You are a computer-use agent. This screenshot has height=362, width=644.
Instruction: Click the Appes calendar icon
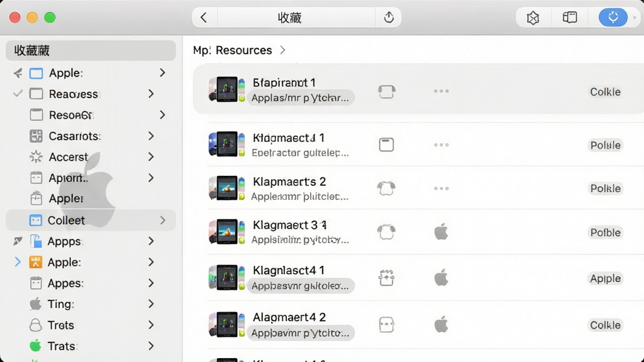tap(36, 283)
